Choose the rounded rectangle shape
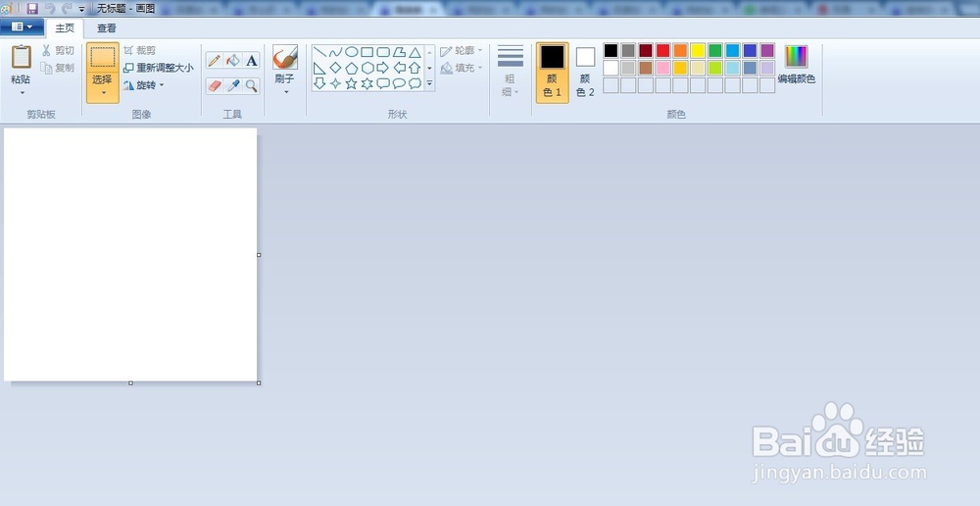Screen dimensions: 980x506 coord(383,52)
